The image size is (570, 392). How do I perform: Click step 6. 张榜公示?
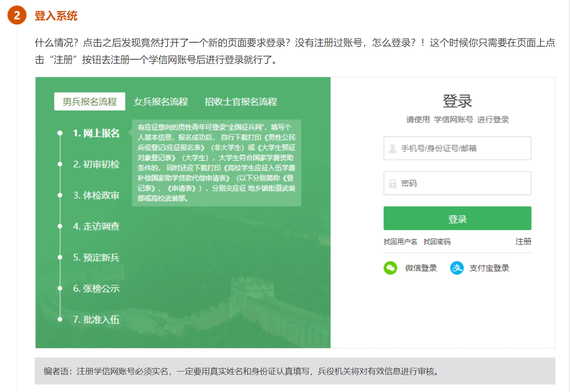tap(96, 289)
